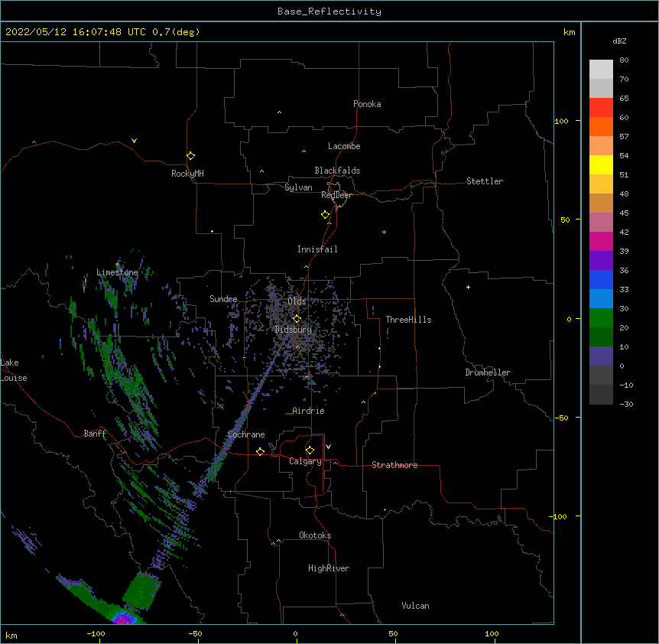Click the Innisfail label
The image size is (659, 644).
(317, 249)
